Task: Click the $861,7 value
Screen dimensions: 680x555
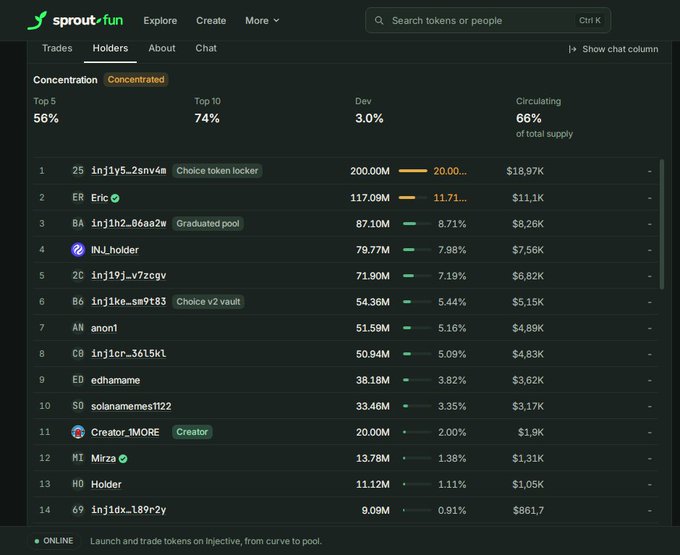Action: click(528, 510)
